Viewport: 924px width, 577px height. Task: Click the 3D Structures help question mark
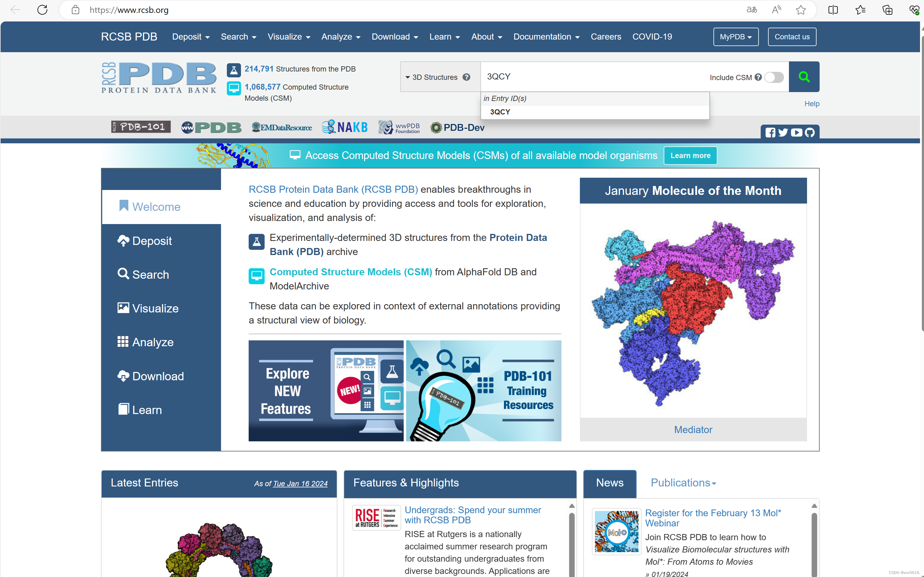pos(466,77)
